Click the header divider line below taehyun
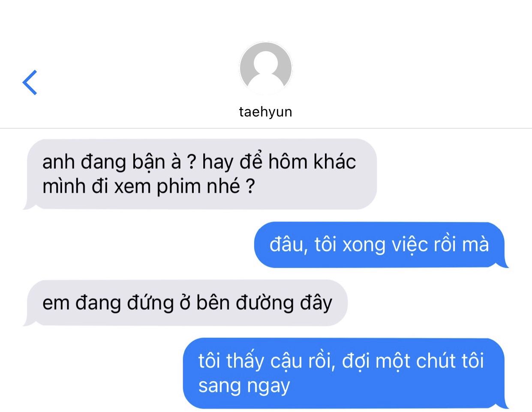This screenshot has height=412, width=532. pyautogui.click(x=266, y=128)
